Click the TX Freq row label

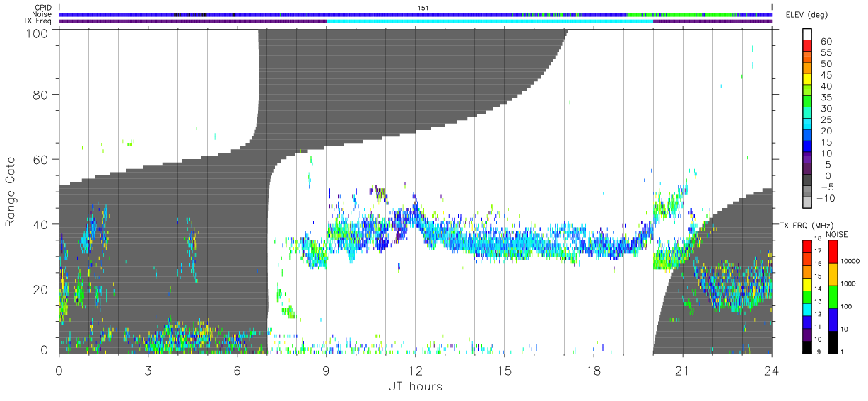click(38, 21)
